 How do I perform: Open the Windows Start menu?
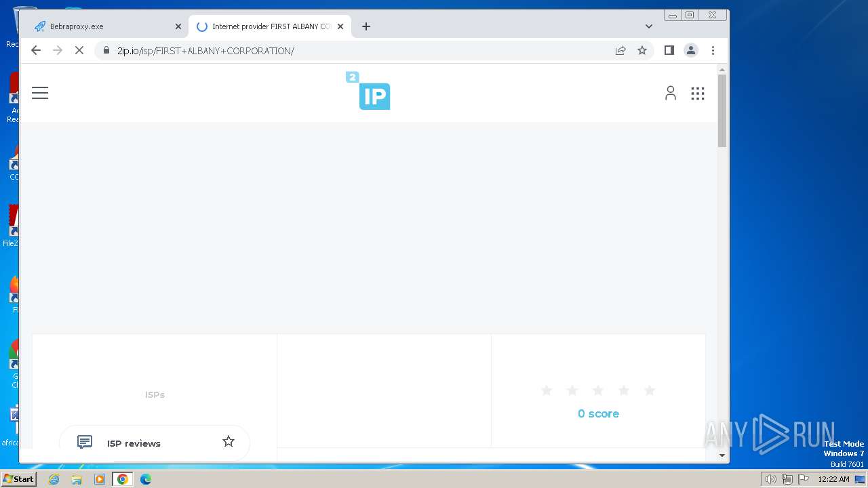tap(18, 479)
